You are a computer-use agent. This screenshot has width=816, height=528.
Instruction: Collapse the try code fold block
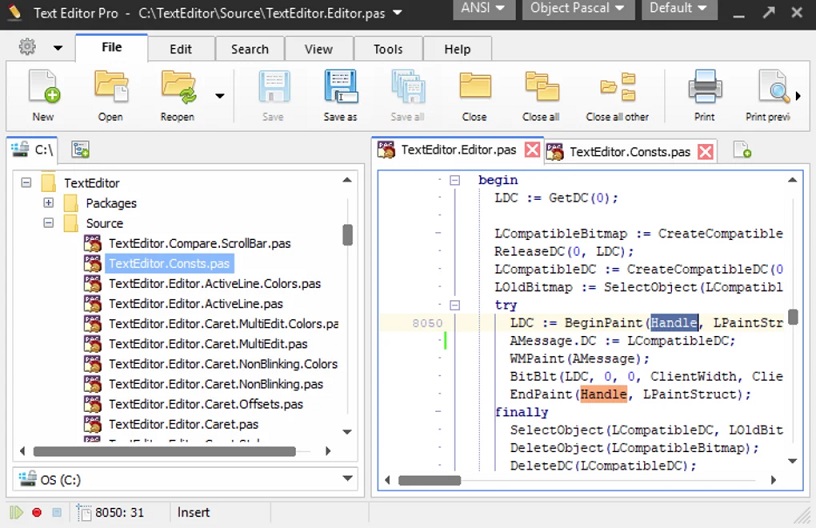[x=455, y=305]
